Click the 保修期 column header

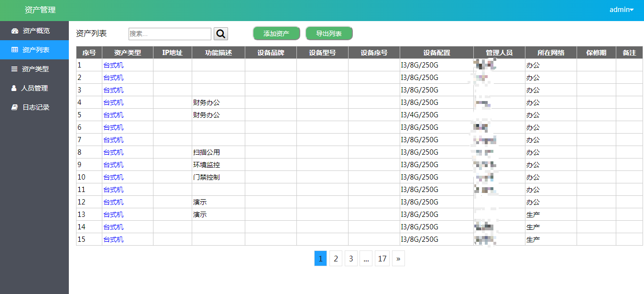(x=596, y=53)
